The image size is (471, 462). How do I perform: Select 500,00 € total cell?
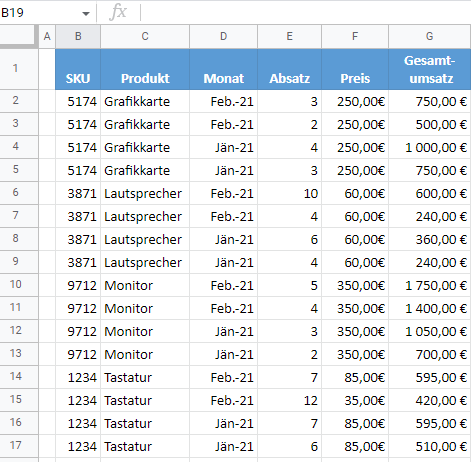point(430,124)
